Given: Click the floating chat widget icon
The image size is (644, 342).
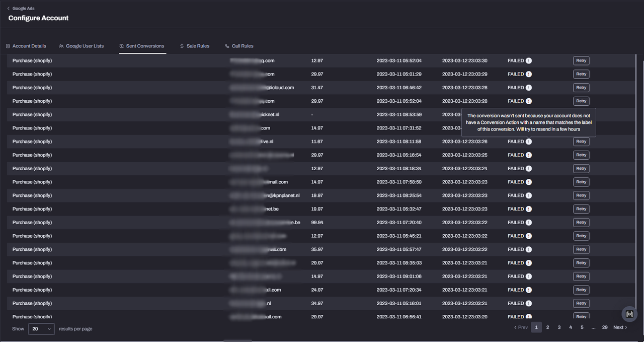Looking at the screenshot, I should (x=629, y=314).
